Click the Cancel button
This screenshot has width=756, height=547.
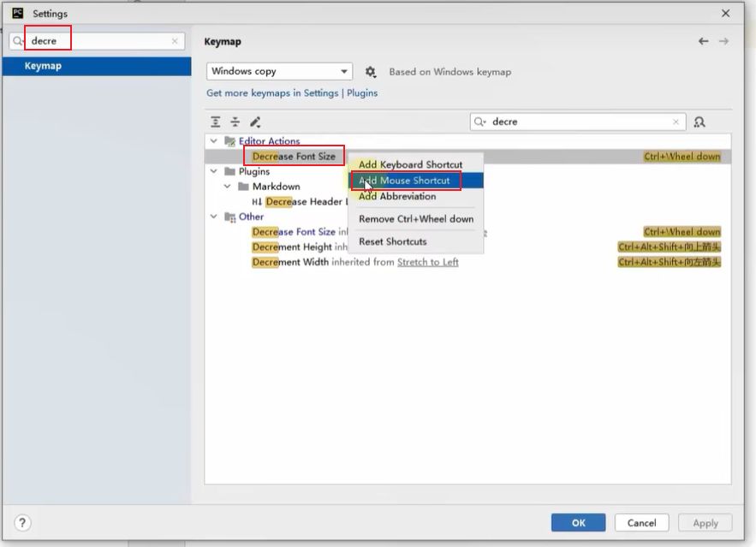(x=641, y=522)
